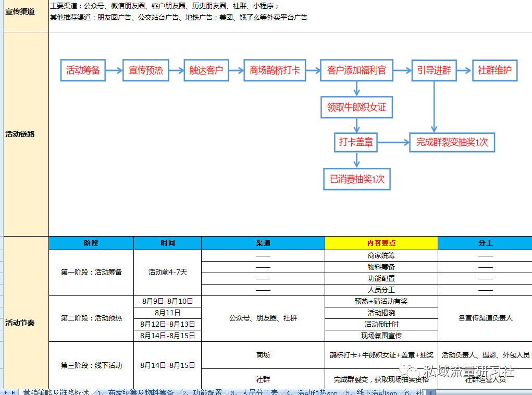Click the next-sheet navigation arrow
Image resolution: width=532 pixels, height=395 pixels.
pos(6,392)
